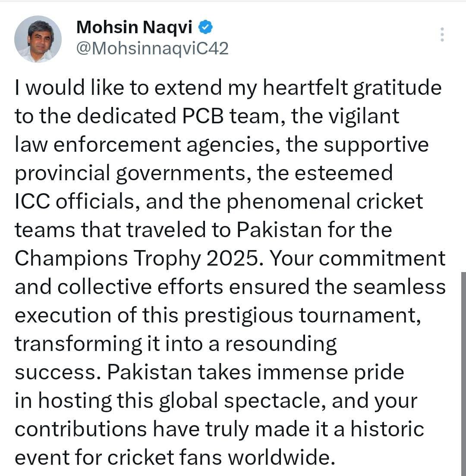The height and width of the screenshot is (476, 466).
Task: Open the three-dot more options menu
Action: 441,34
